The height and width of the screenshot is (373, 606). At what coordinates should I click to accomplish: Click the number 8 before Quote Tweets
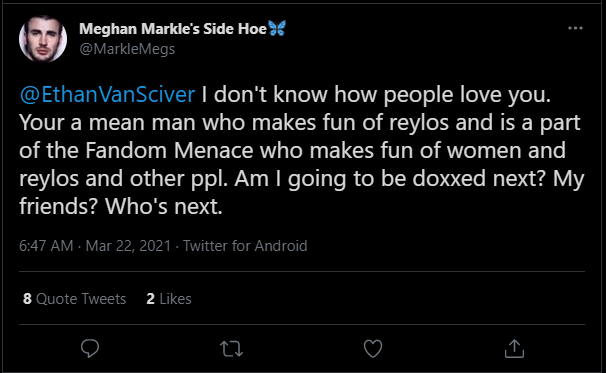point(27,299)
